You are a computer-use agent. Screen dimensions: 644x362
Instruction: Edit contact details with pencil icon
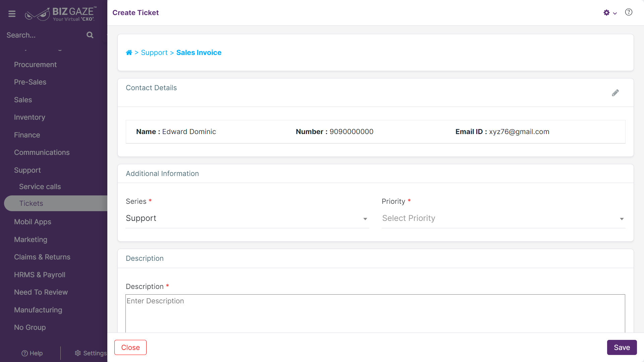(x=615, y=93)
